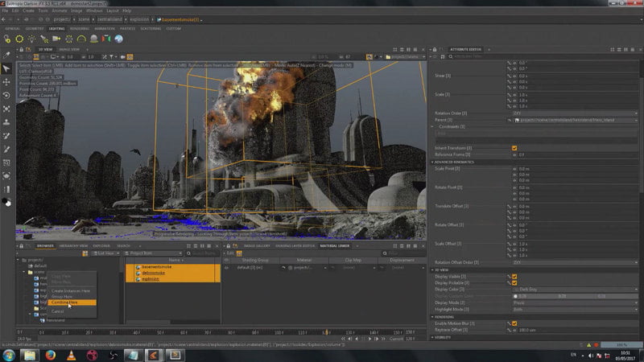Image resolution: width=644 pixels, height=362 pixels.
Task: Open the file explorer taskbar icon
Action: pos(30,355)
